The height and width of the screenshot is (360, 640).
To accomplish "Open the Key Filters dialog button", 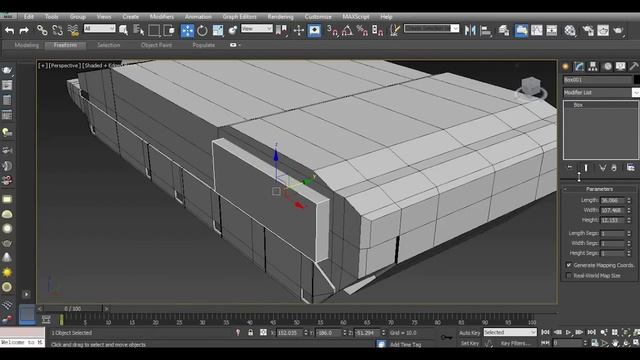I will tap(516, 343).
